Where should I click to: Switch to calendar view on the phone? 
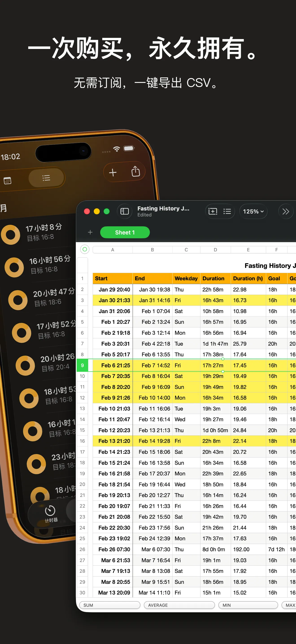[x=7, y=181]
